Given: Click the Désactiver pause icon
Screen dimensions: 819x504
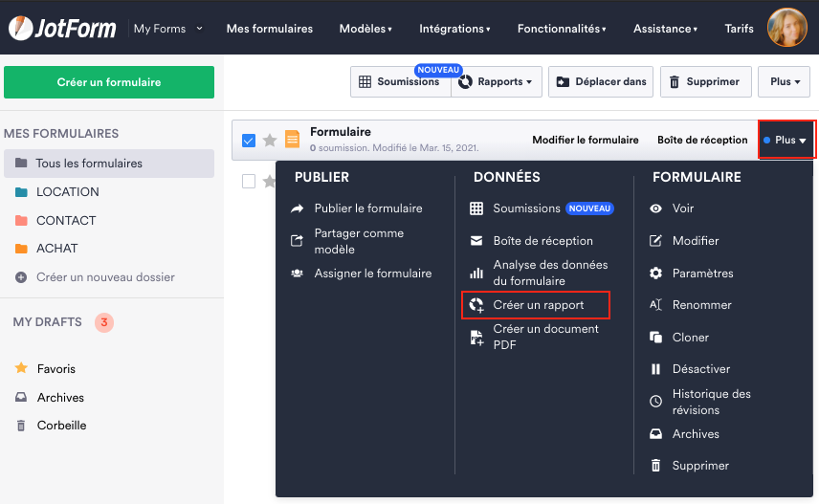Looking at the screenshot, I should pos(655,369).
